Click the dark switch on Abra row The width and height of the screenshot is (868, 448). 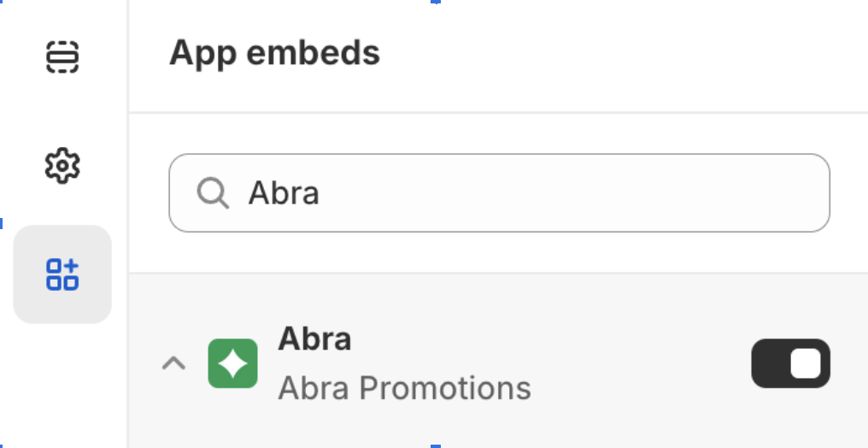[790, 363]
